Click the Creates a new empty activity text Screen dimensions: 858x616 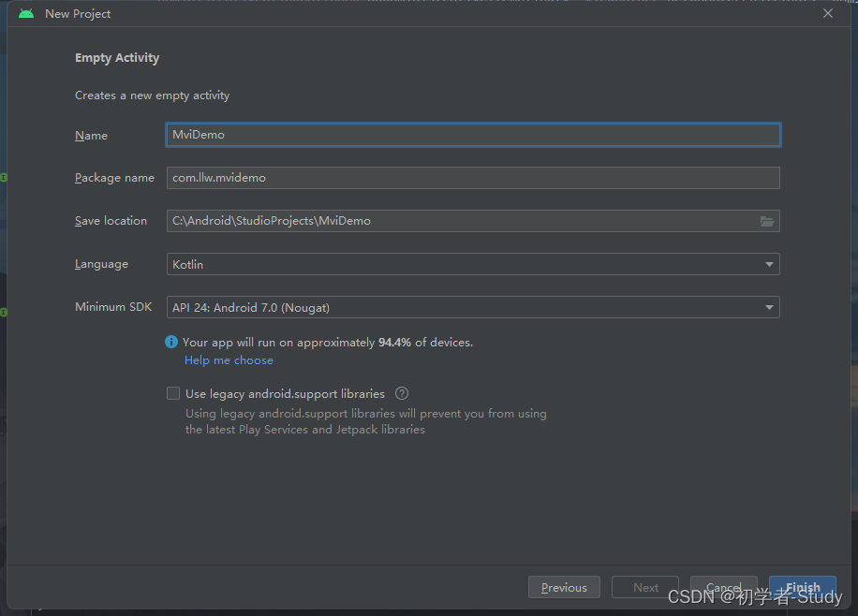[x=152, y=95]
